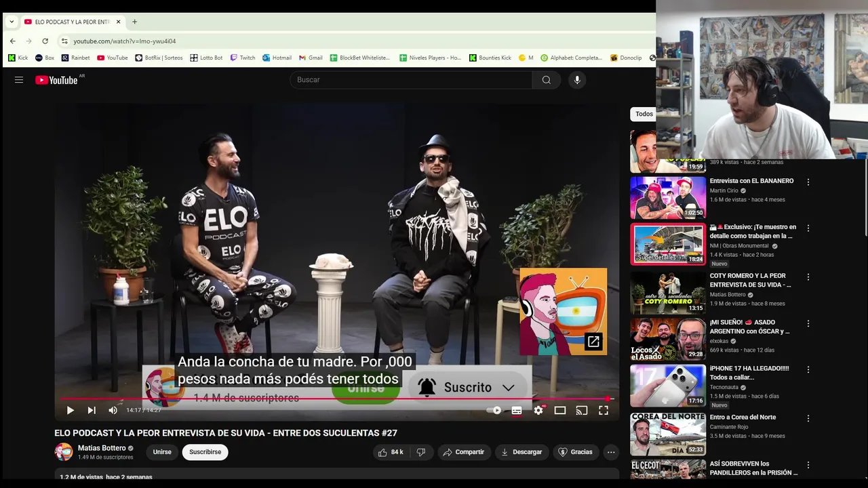Image resolution: width=868 pixels, height=488 pixels.
Task: Go to YouTube home via logo
Action: (56, 80)
